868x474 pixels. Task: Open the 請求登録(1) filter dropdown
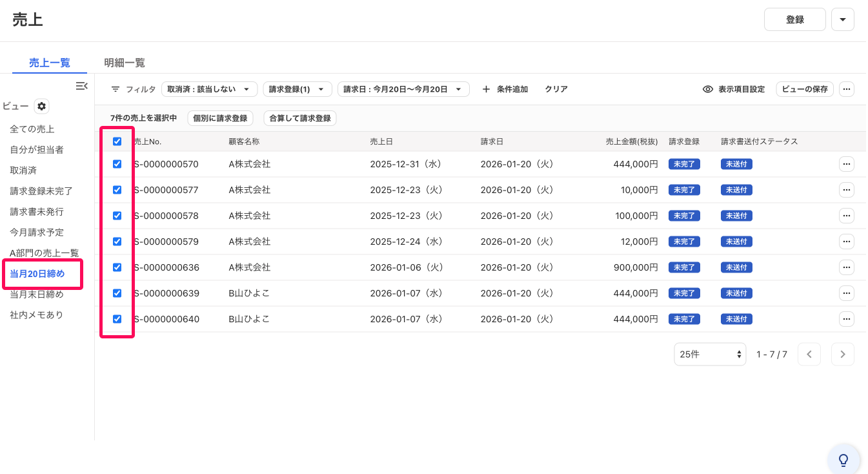298,89
